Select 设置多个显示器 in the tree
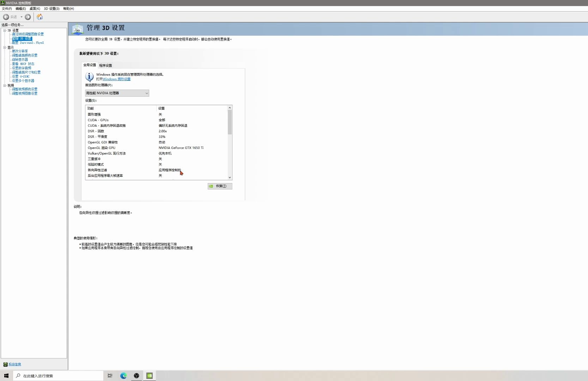The image size is (588, 381). pyautogui.click(x=23, y=81)
